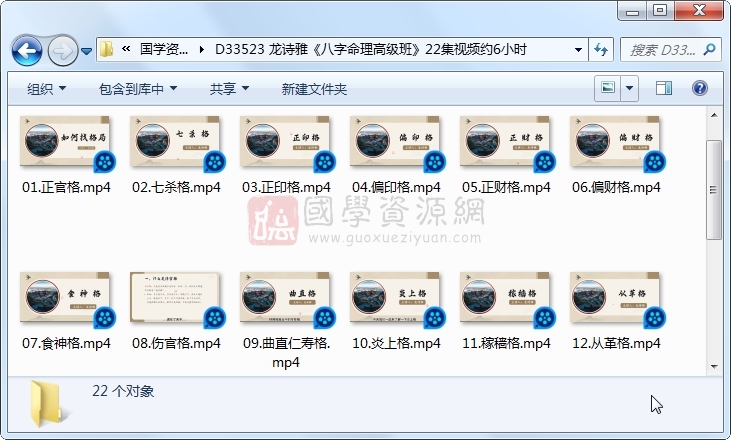Open the more view options dropdown arrow
Viewport: 731px width, 440px height.
click(629, 88)
